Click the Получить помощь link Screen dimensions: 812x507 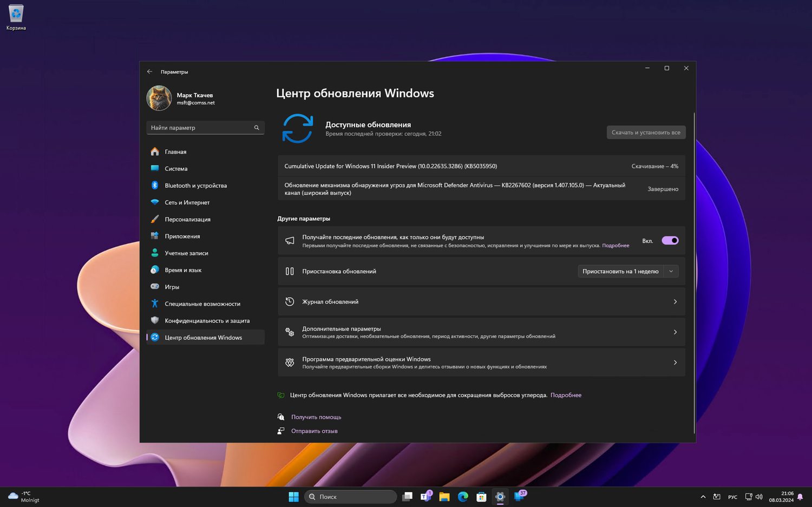click(316, 417)
